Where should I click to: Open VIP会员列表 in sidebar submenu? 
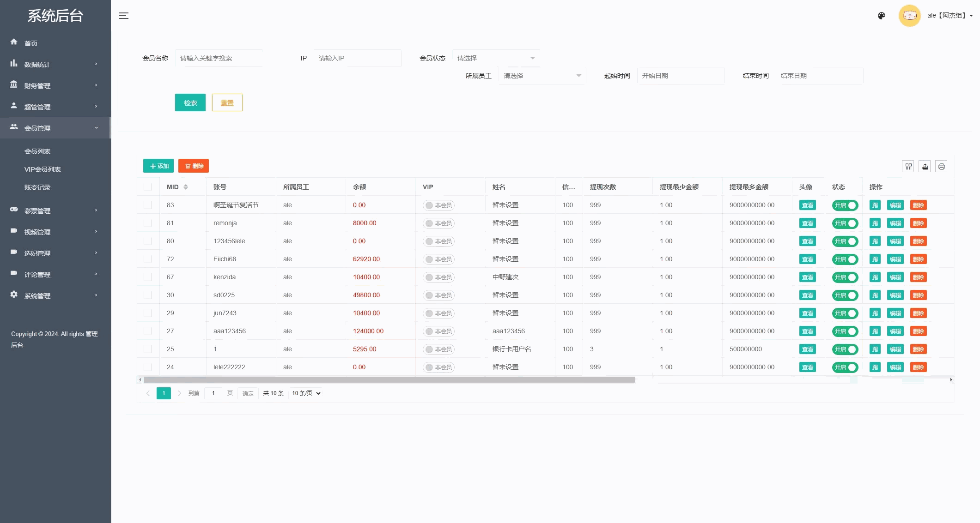(43, 169)
